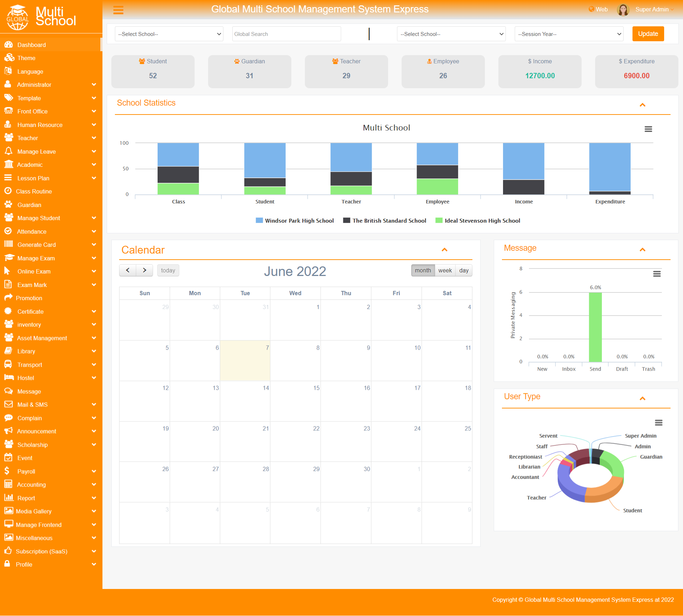Switch calendar to week view
683x616 pixels.
[445, 270]
